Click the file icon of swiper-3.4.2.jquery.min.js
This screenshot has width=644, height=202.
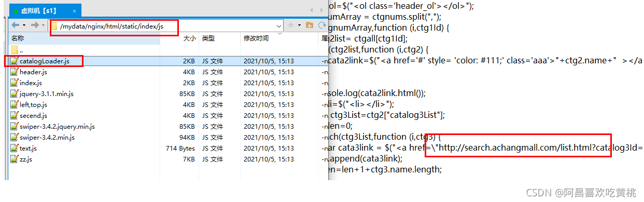click(x=14, y=127)
